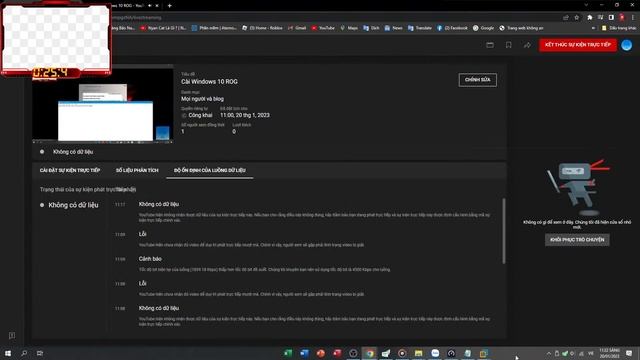This screenshot has width=640, height=360.
Task: Click "Mọi người và blog" category text
Action: [202, 99]
